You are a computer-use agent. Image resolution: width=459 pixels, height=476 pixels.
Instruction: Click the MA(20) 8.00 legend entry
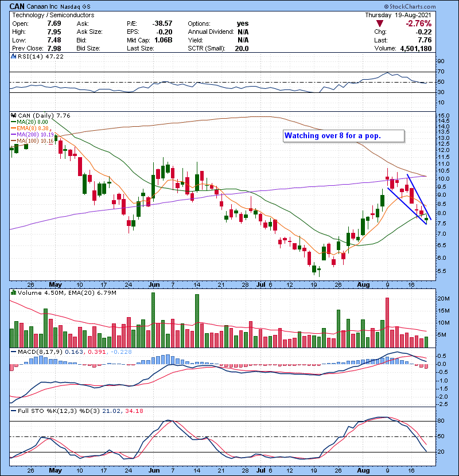29,122
